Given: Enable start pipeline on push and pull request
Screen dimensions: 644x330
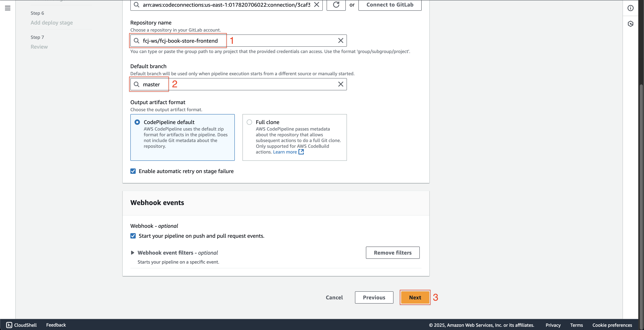Looking at the screenshot, I should [133, 236].
